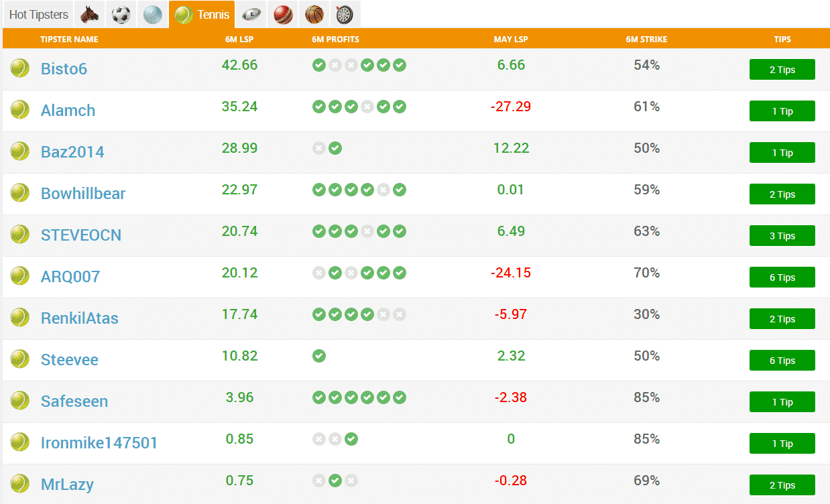Click ARQ007's 70% strike rate

pyautogui.click(x=647, y=273)
